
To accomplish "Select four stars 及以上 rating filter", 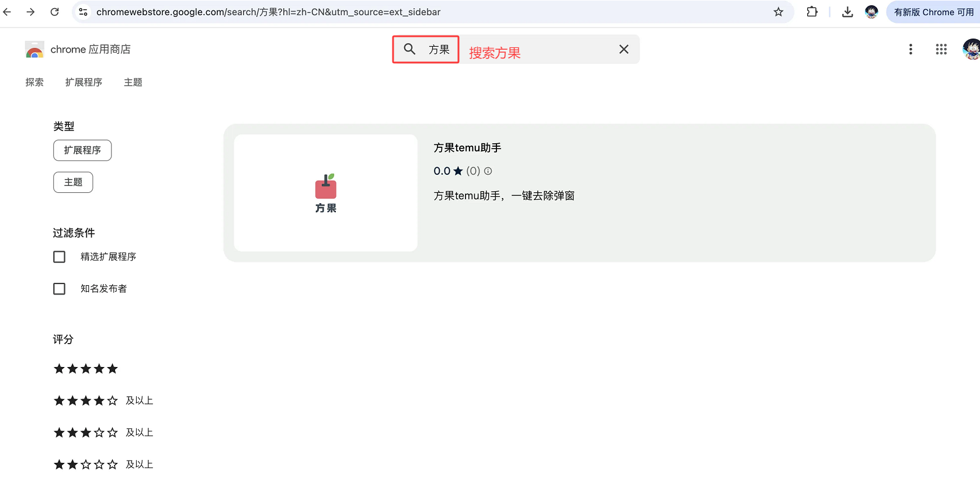I will click(103, 401).
